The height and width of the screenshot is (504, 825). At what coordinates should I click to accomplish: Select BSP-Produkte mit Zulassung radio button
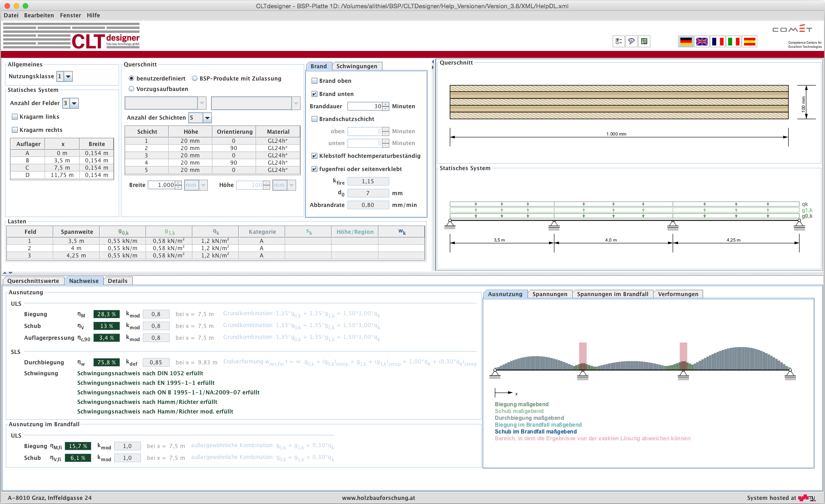[x=195, y=79]
